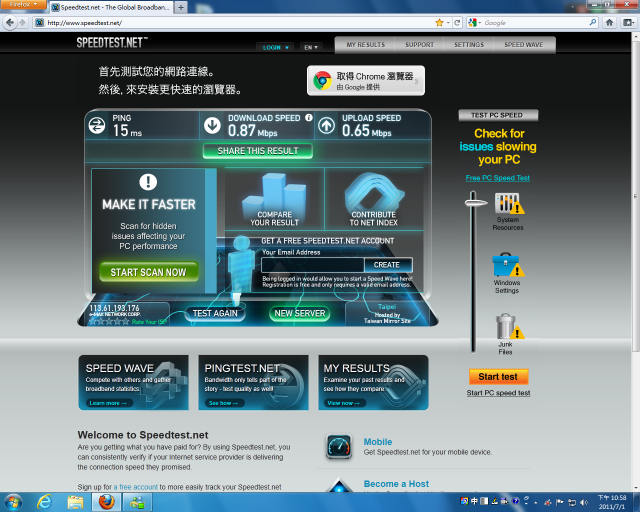Click View now in My Results card
The image size is (640, 512).
tap(343, 403)
